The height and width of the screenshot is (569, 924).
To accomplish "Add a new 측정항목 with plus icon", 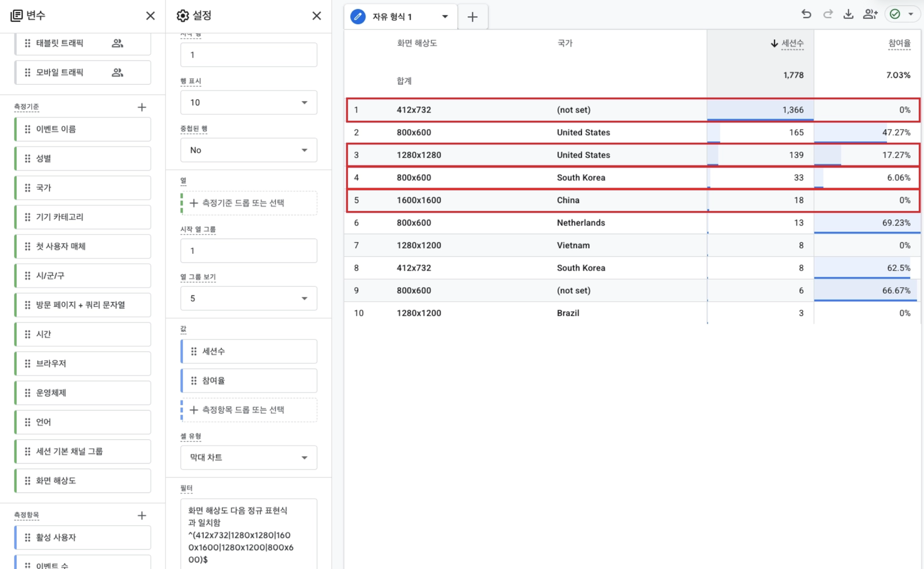I will [x=142, y=515].
